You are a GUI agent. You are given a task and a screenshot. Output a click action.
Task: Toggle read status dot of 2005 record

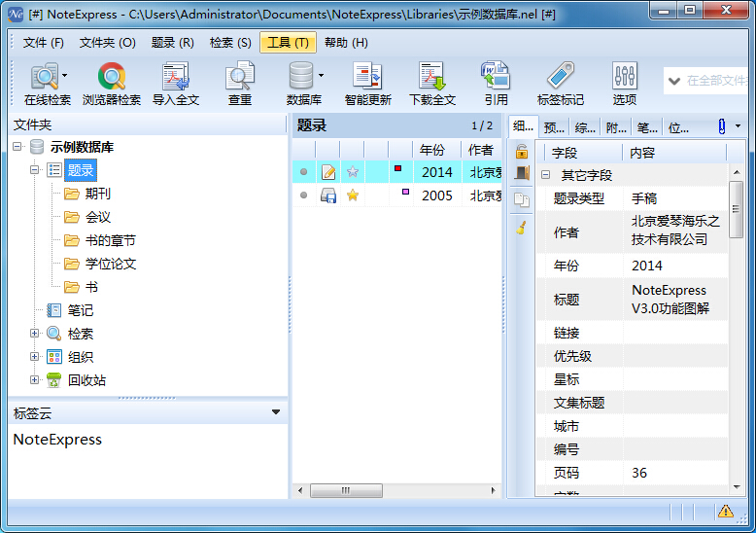pos(303,195)
